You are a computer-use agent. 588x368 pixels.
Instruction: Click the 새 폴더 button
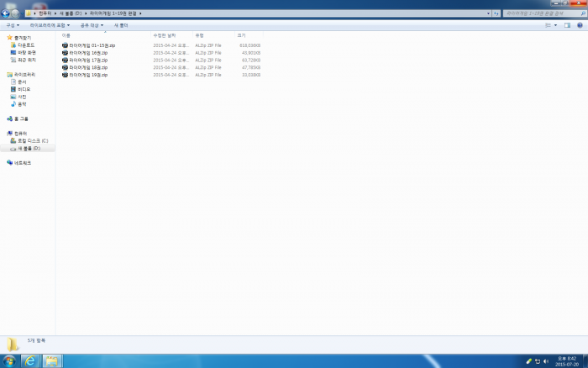[x=121, y=25]
